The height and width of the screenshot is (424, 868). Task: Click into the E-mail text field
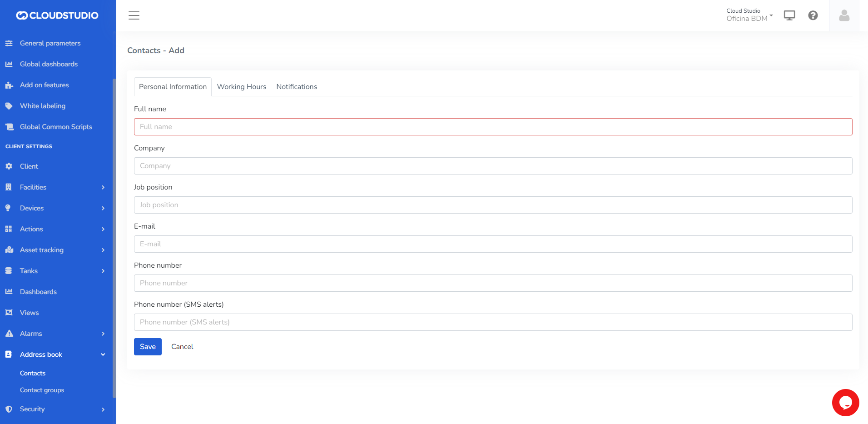click(x=493, y=244)
